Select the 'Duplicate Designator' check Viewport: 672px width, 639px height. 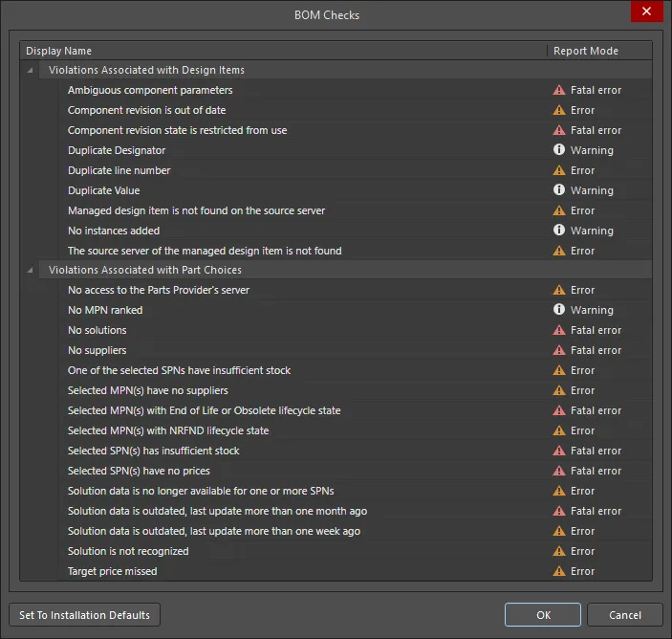[356, 150]
